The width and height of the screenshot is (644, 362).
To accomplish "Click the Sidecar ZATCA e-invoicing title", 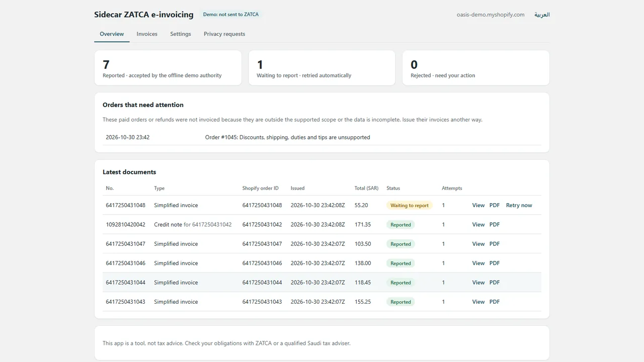I will [144, 15].
